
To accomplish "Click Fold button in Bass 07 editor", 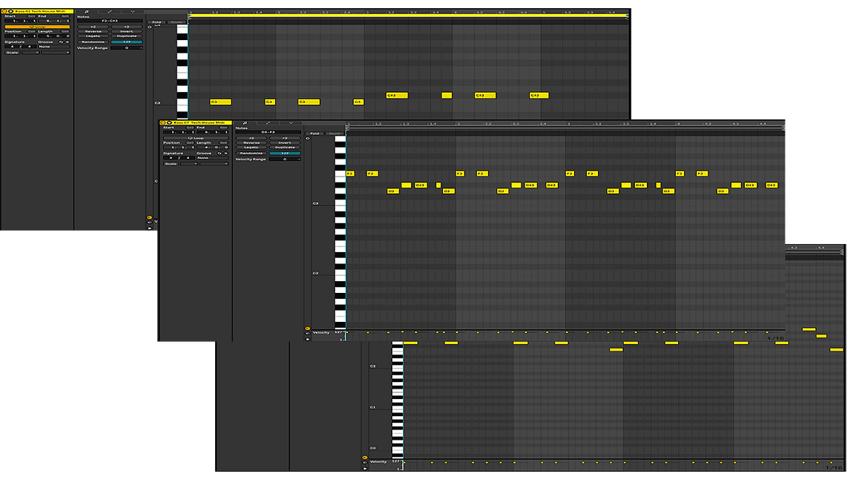I will click(x=315, y=133).
